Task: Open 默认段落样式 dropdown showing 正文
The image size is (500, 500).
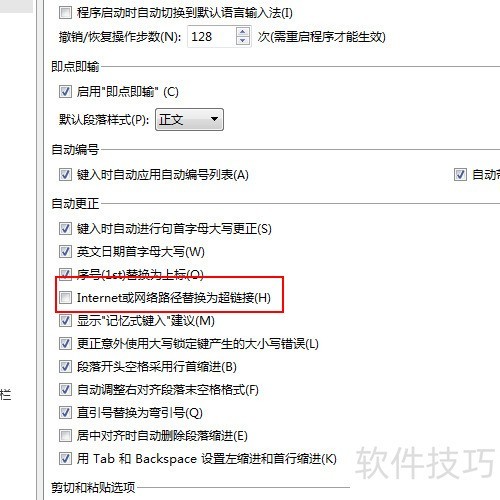Action: [x=189, y=119]
